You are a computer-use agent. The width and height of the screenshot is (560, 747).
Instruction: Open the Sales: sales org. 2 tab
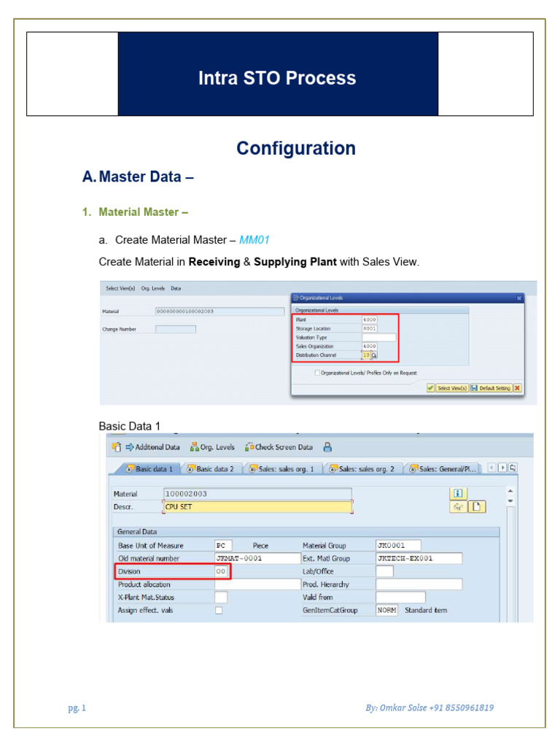pyautogui.click(x=362, y=469)
